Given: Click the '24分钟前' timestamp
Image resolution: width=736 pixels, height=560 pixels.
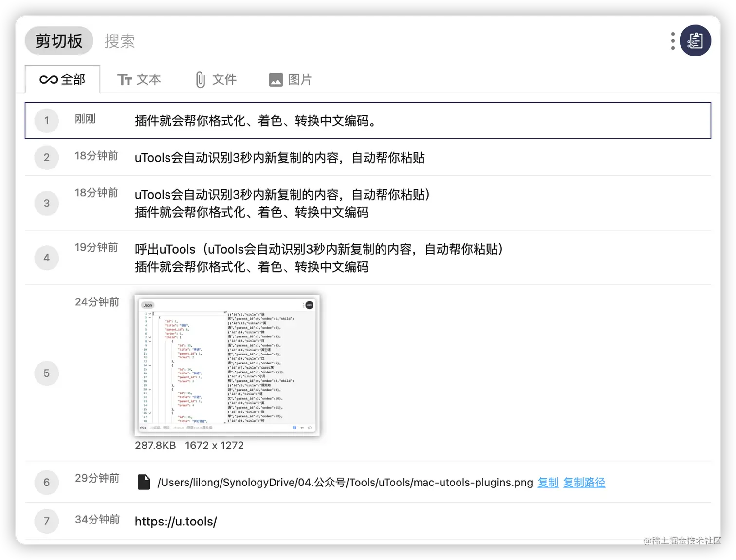Looking at the screenshot, I should tap(97, 302).
